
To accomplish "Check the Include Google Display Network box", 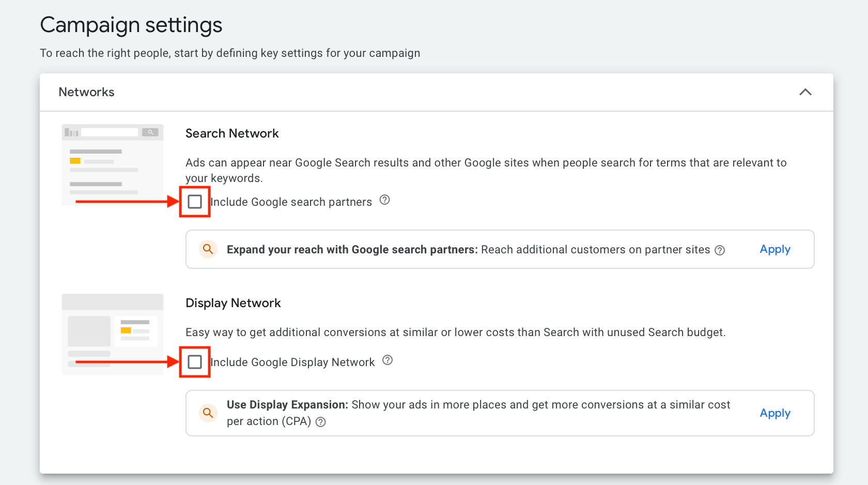I will click(194, 362).
